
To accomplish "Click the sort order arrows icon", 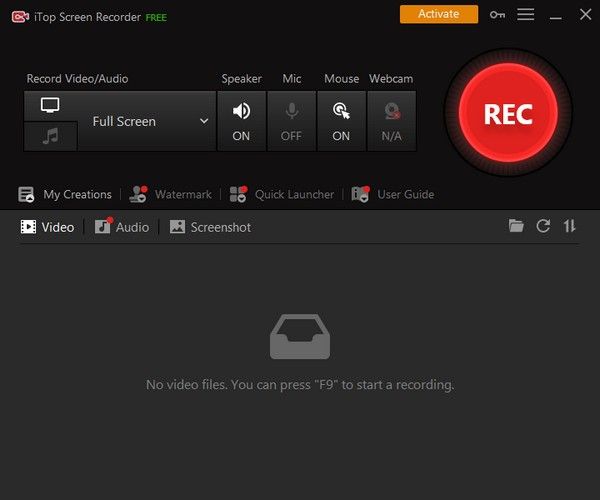I will [569, 226].
